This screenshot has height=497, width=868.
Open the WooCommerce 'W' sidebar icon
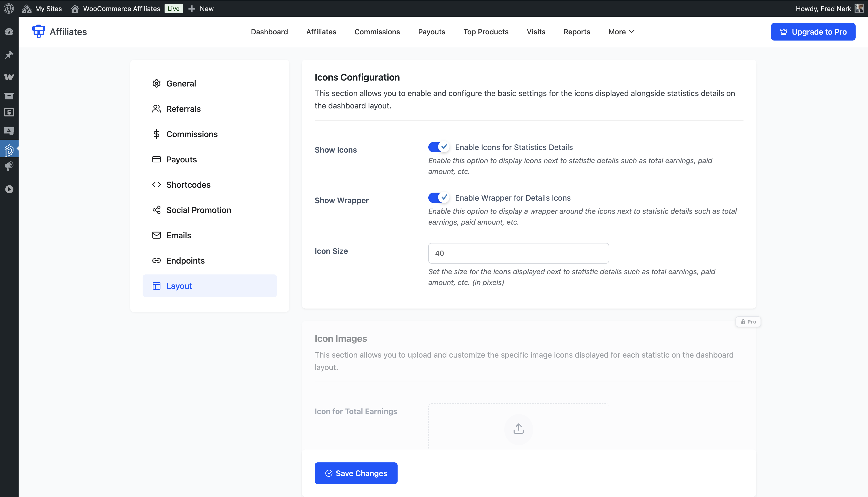coord(9,77)
